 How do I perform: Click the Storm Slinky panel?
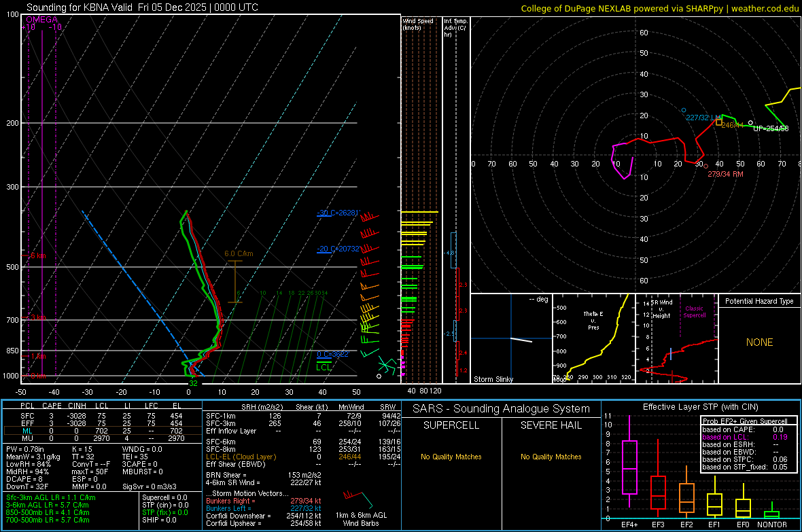[x=510, y=339]
